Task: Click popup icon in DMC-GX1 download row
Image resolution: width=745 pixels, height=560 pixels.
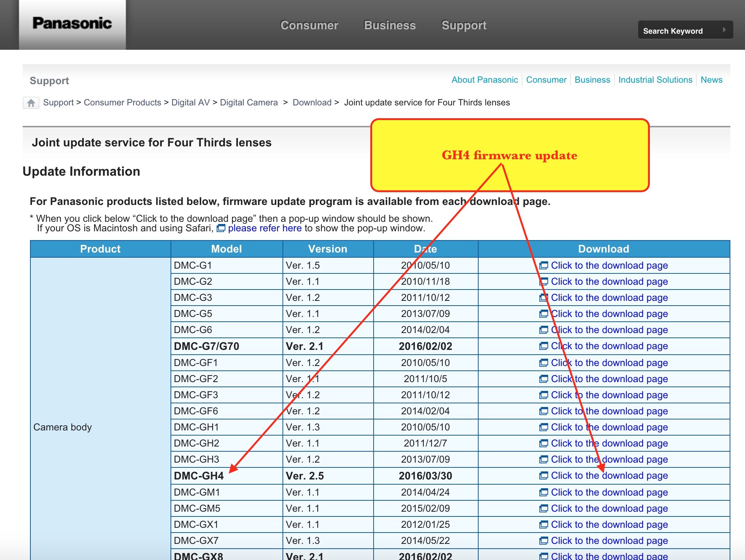Action: pyautogui.click(x=544, y=525)
